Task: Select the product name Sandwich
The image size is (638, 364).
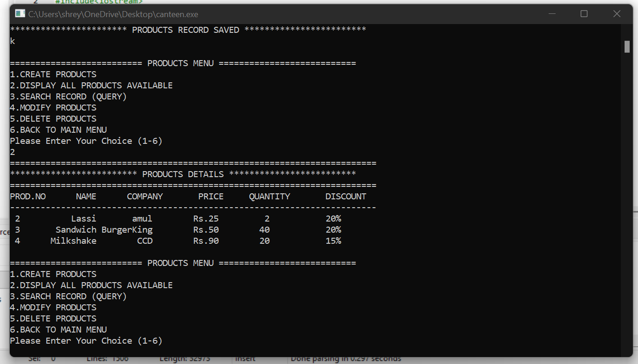Action: [76, 230]
